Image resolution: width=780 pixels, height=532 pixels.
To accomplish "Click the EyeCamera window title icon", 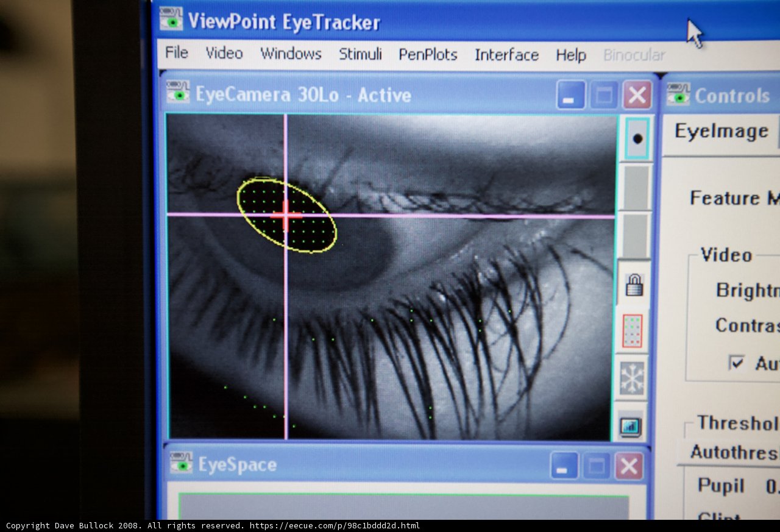I will [178, 92].
